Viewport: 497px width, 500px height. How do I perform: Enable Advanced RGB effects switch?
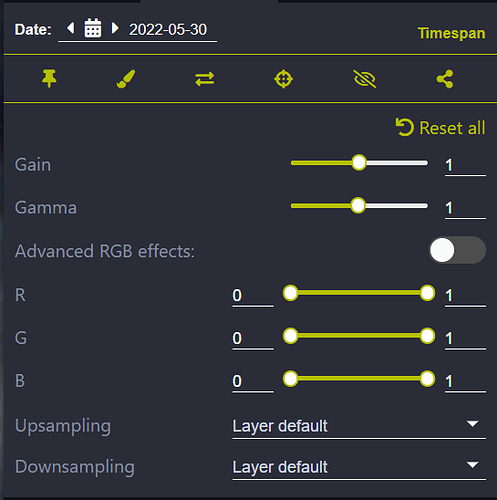pos(457,250)
